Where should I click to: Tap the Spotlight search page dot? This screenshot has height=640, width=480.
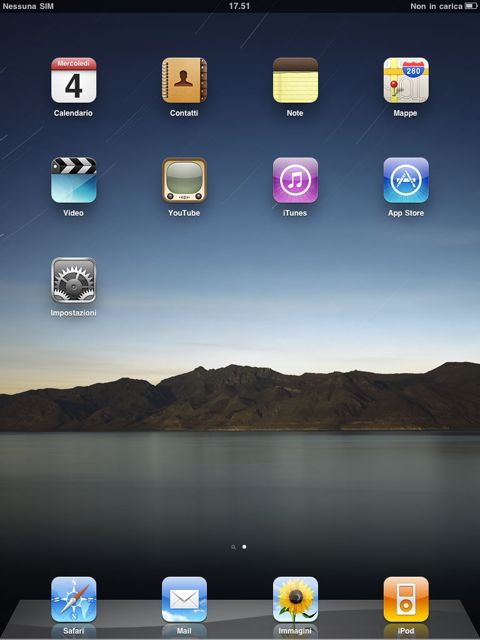click(x=233, y=547)
